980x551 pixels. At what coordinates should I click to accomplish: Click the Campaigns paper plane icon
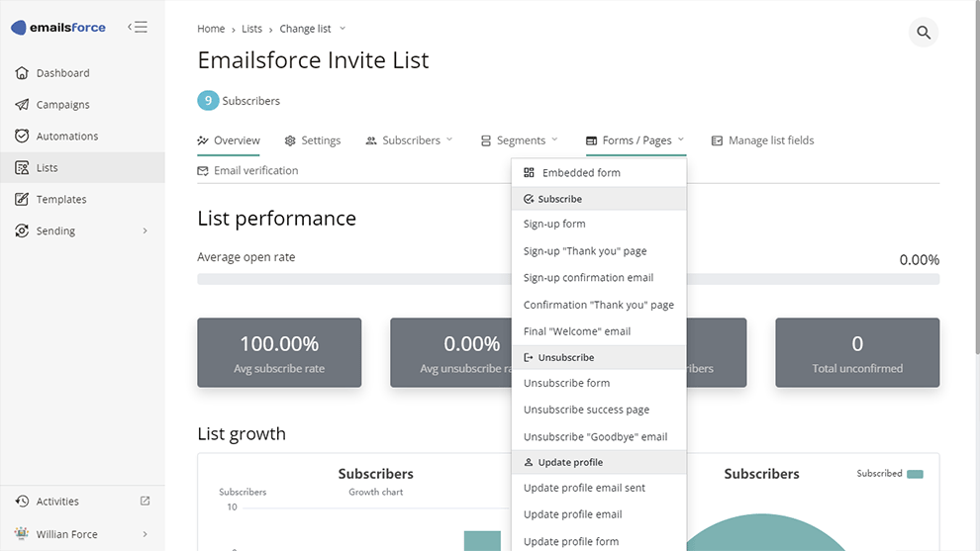click(x=22, y=104)
